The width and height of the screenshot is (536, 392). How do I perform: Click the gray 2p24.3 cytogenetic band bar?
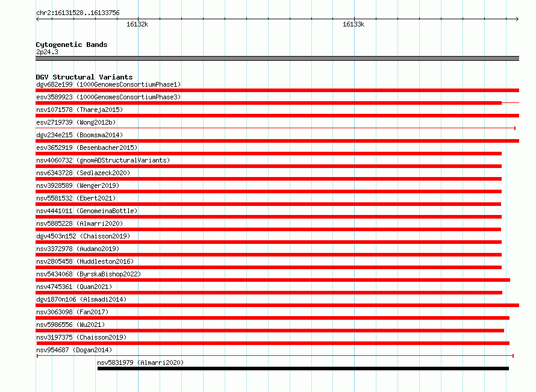277,58
